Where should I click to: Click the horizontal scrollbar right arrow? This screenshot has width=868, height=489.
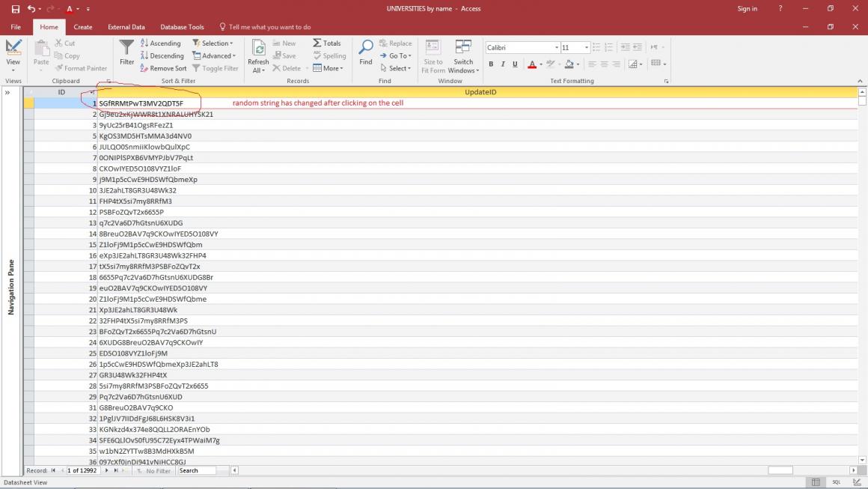853,471
